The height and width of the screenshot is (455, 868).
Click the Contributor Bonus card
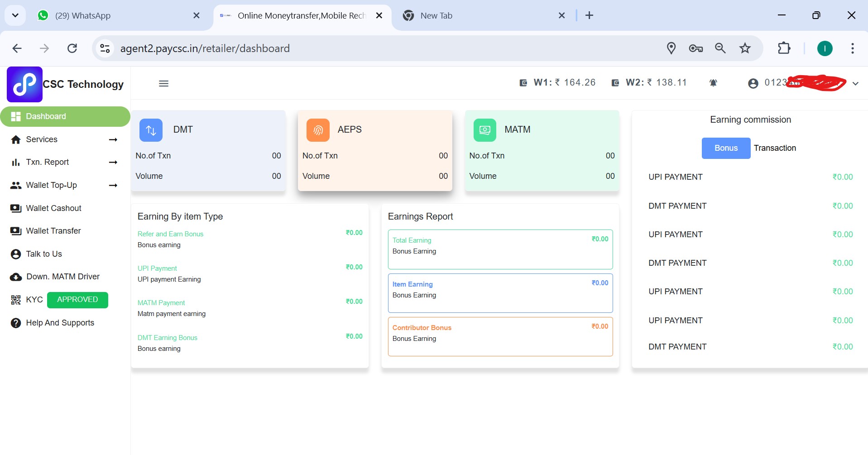(500, 336)
